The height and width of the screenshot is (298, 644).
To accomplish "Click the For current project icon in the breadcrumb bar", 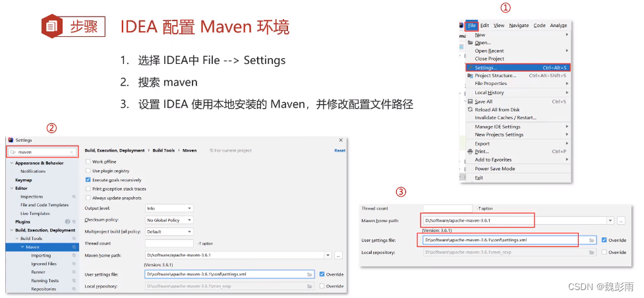I will pyautogui.click(x=211, y=151).
